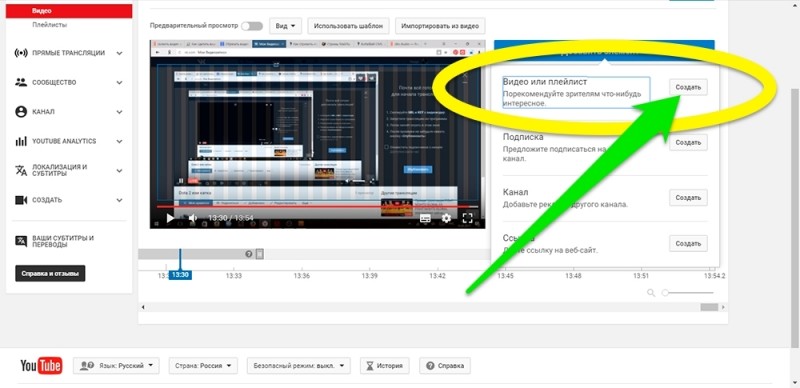Screen dimensions: 800x388
Task: Toggle the Предварительный просмотр switch
Action: click(x=252, y=26)
